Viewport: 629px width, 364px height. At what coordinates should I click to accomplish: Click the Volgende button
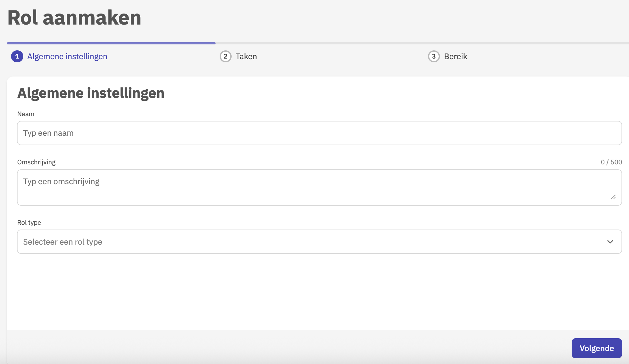coord(596,348)
